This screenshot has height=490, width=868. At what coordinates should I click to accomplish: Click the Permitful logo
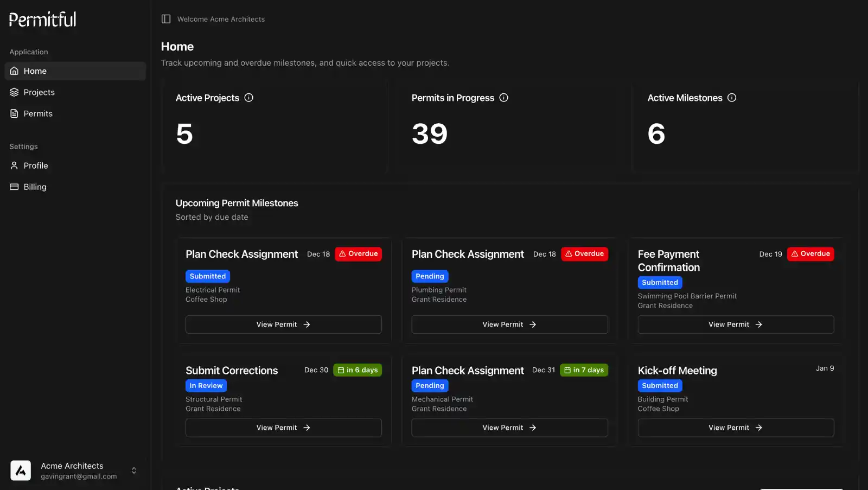coord(43,20)
